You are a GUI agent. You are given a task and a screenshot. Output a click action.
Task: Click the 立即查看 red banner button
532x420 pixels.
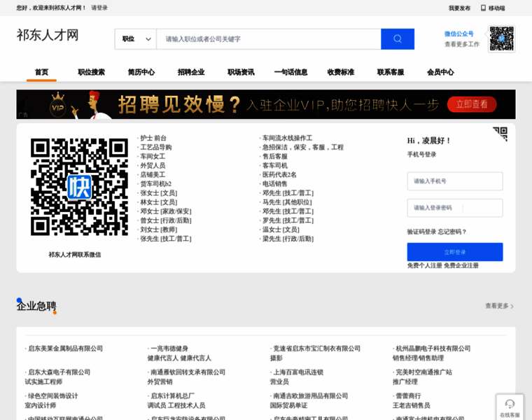(472, 104)
